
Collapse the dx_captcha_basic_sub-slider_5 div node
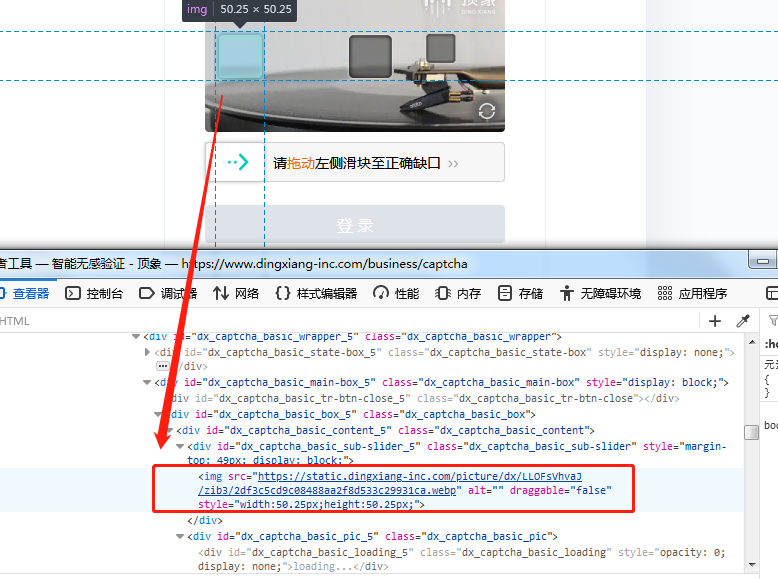click(x=180, y=446)
